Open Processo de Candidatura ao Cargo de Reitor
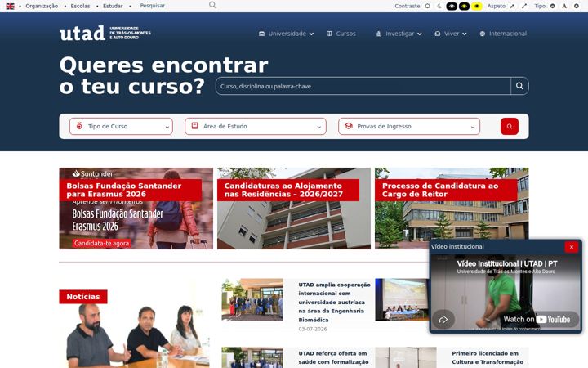The image size is (588, 368). (452, 209)
